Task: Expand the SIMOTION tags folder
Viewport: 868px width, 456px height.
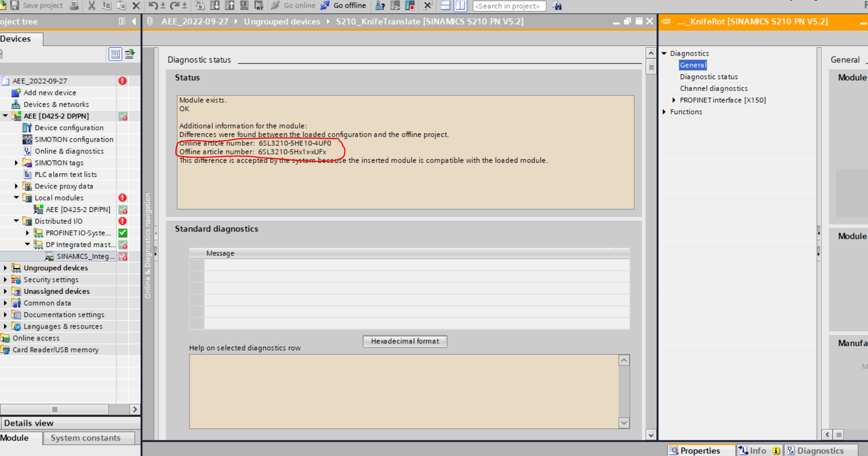Action: coord(16,163)
